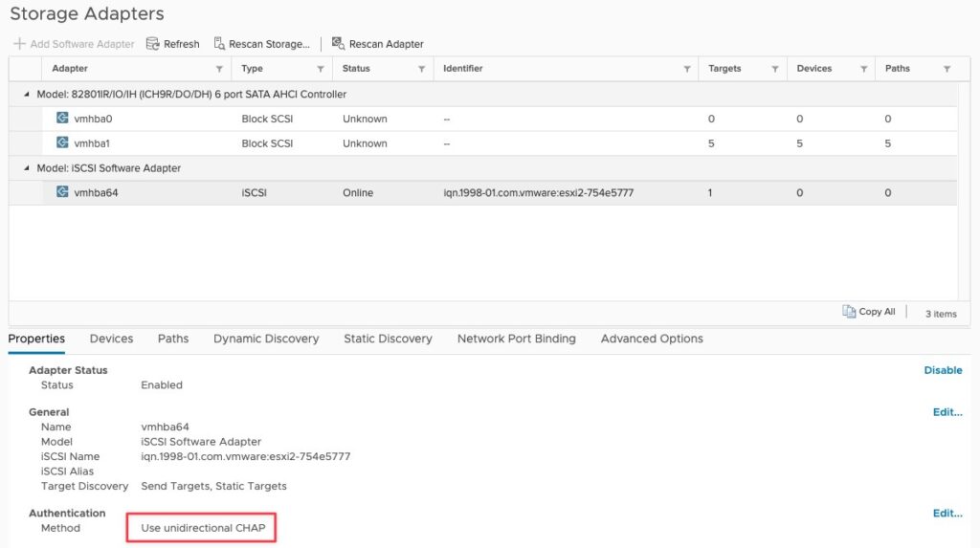Collapse the SATA AHCI Controller group
The image size is (980, 548).
(26, 95)
